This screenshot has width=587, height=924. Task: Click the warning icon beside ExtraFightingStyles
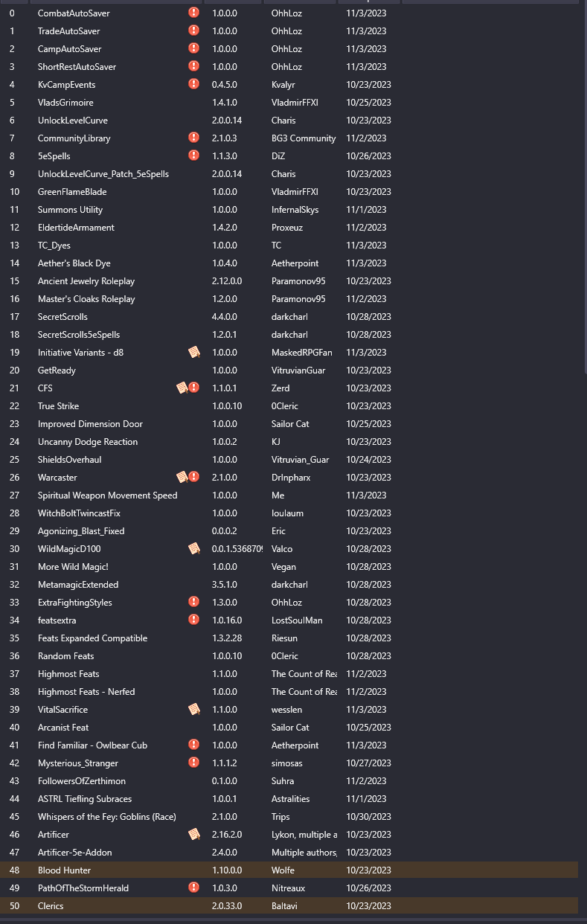click(194, 602)
